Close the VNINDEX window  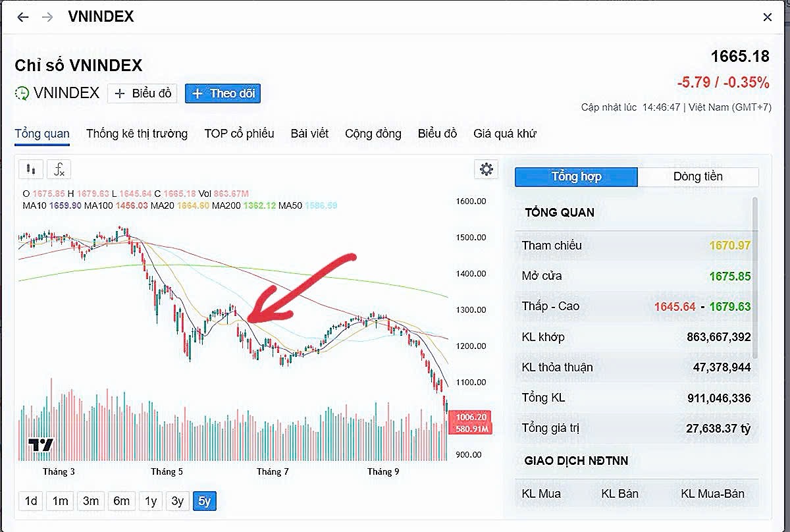[x=768, y=18]
